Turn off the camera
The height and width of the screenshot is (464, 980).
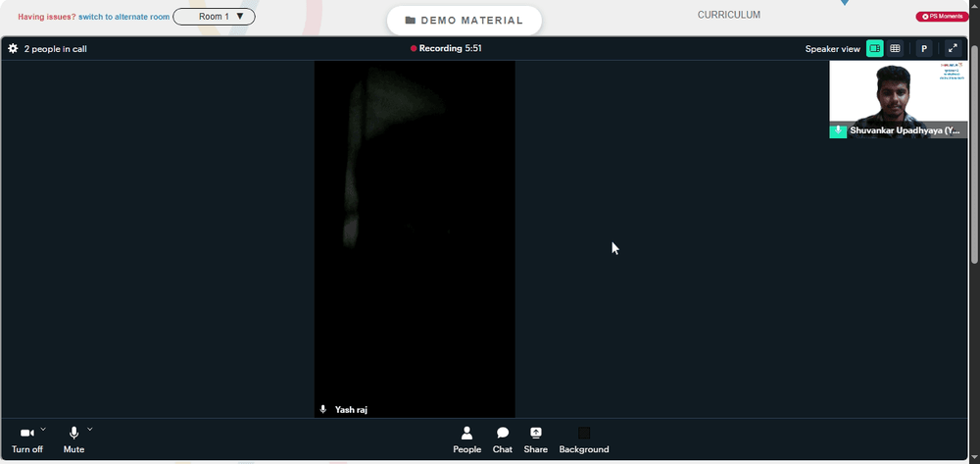27,440
